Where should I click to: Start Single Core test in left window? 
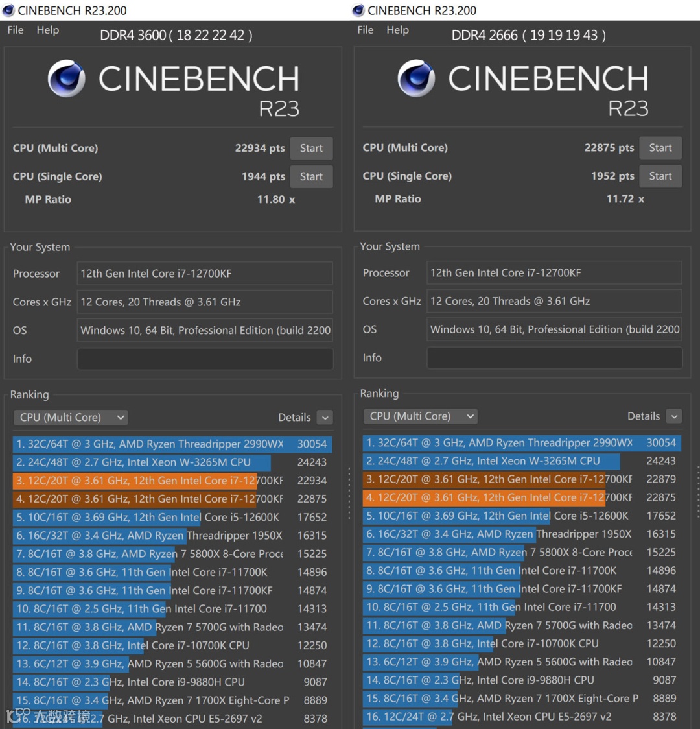click(x=311, y=176)
